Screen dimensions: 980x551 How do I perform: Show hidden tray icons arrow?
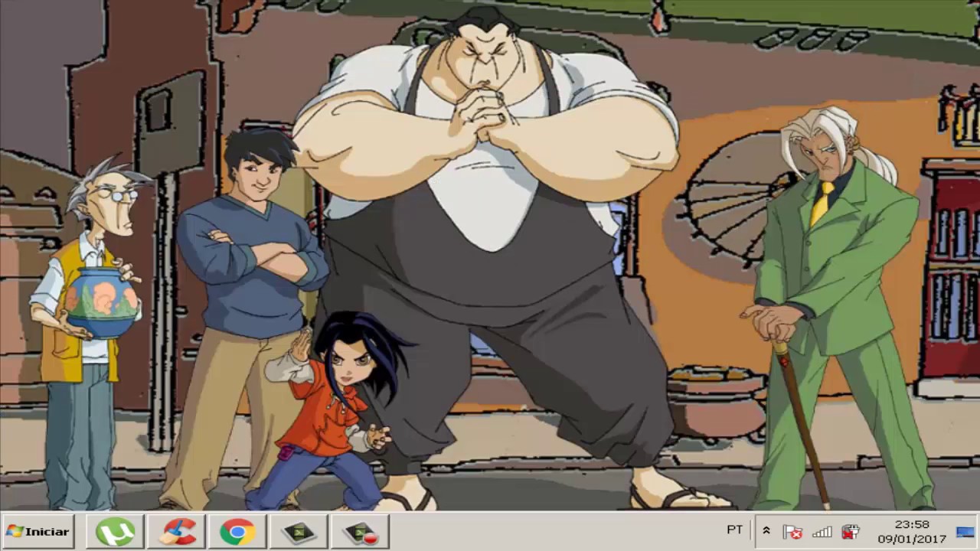point(766,530)
